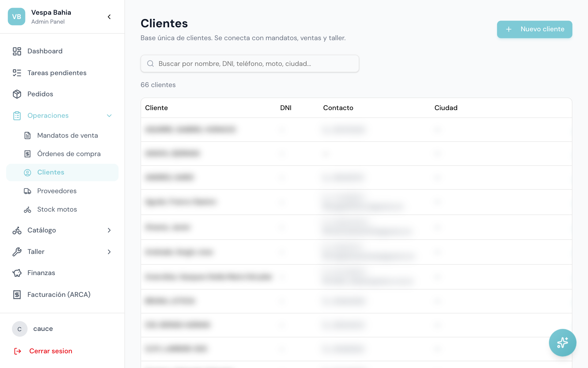Click Cerrar sesion link

coord(51,351)
